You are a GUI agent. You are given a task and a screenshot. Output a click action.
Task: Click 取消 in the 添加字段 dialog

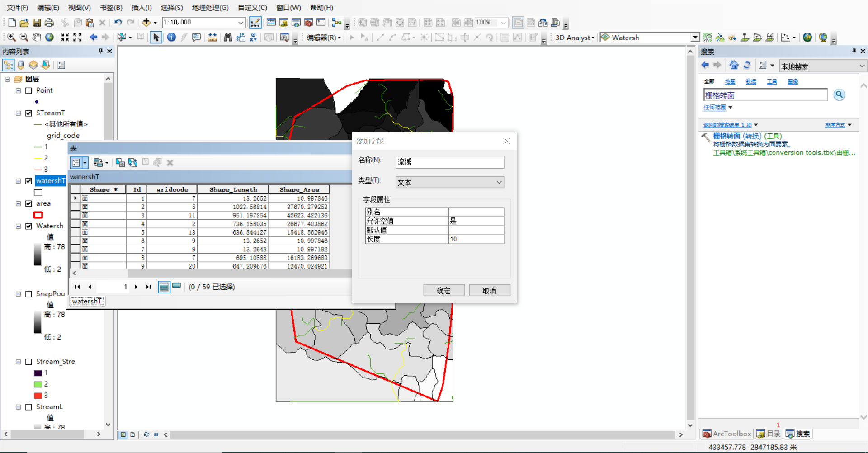coord(490,290)
